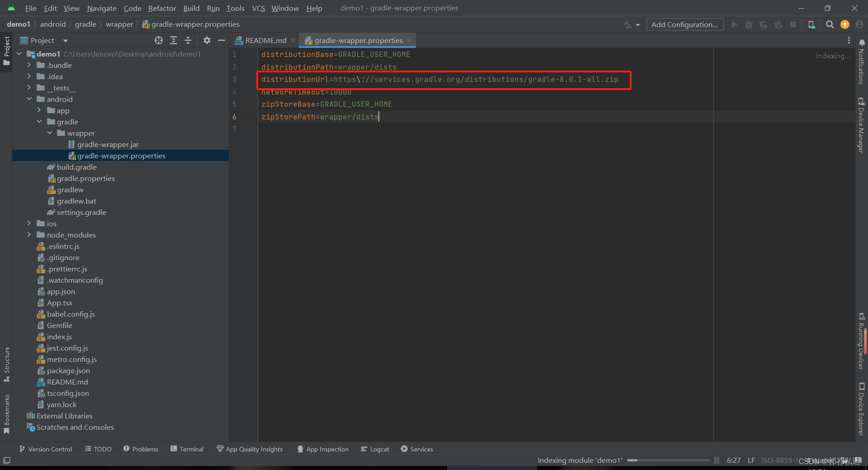Switch to the README.md tab
This screenshot has width=868, height=470.
point(266,40)
